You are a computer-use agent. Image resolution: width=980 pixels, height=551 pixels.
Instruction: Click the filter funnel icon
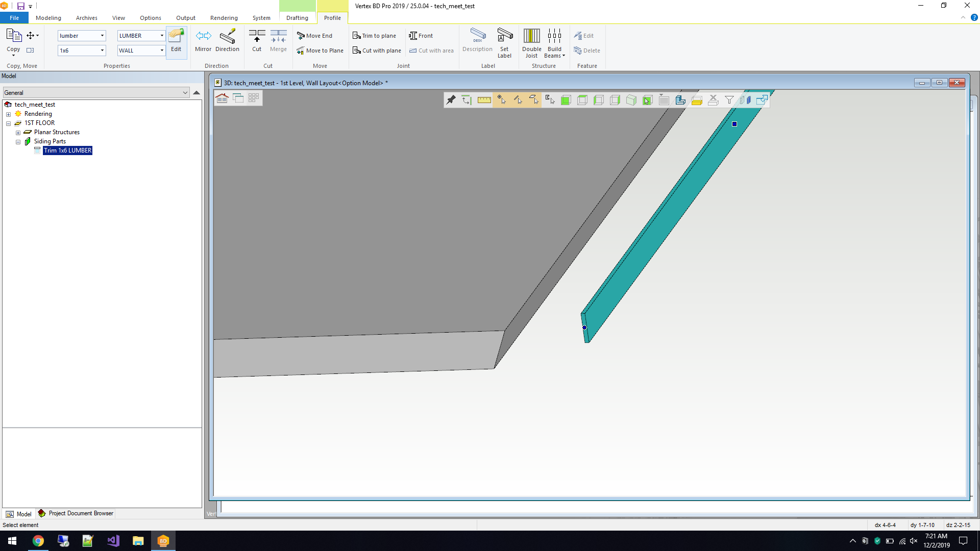tap(729, 100)
